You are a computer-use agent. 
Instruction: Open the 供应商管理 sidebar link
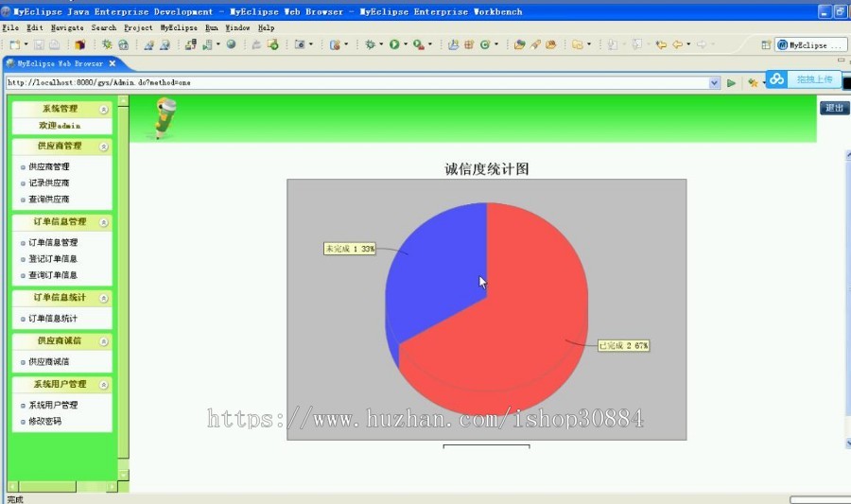pos(49,166)
